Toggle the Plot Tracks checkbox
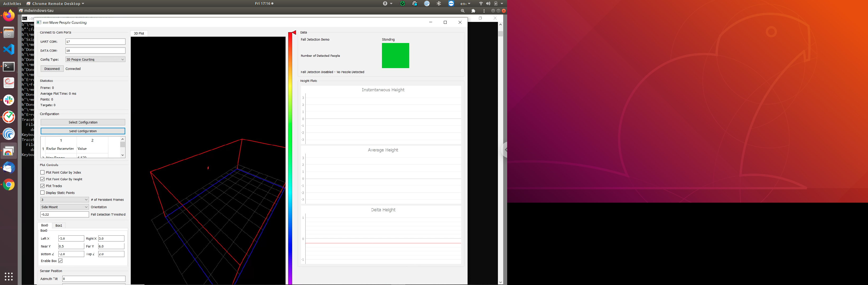 (43, 186)
